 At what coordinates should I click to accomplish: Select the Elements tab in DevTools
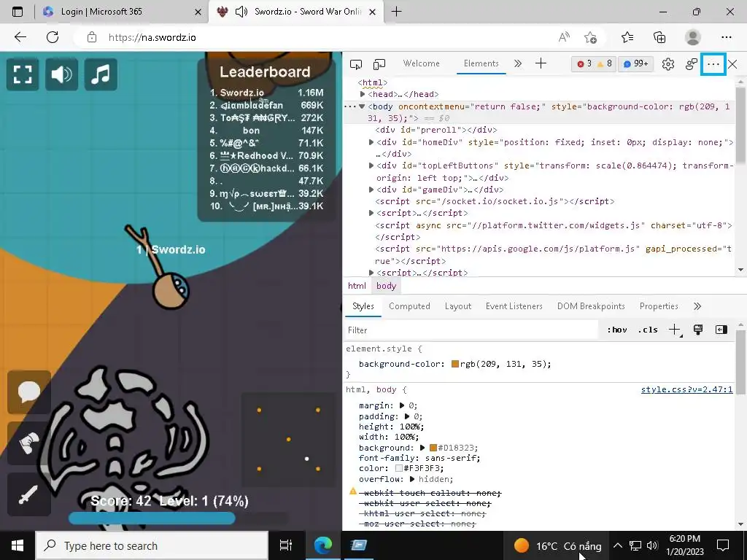pos(481,63)
